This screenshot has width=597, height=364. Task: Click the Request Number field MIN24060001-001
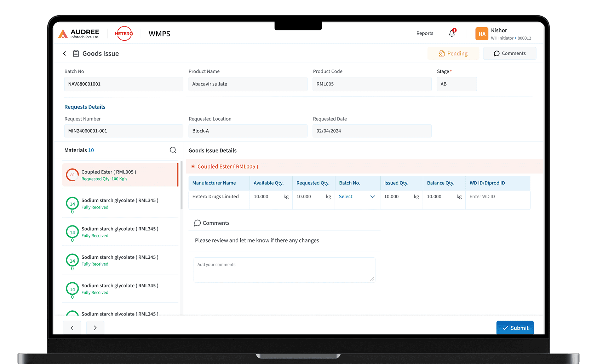[124, 131]
